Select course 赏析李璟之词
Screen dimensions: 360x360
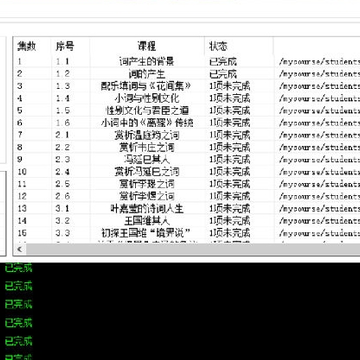[147, 184]
